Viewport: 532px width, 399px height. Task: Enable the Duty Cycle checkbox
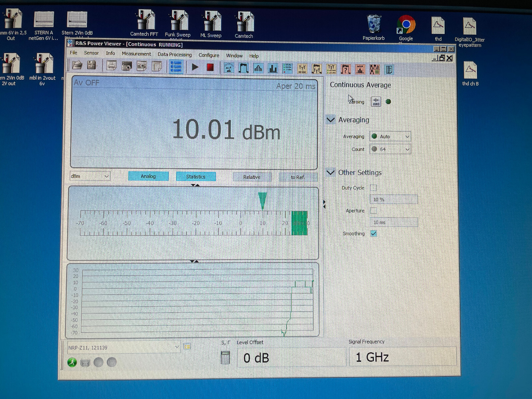(x=373, y=188)
